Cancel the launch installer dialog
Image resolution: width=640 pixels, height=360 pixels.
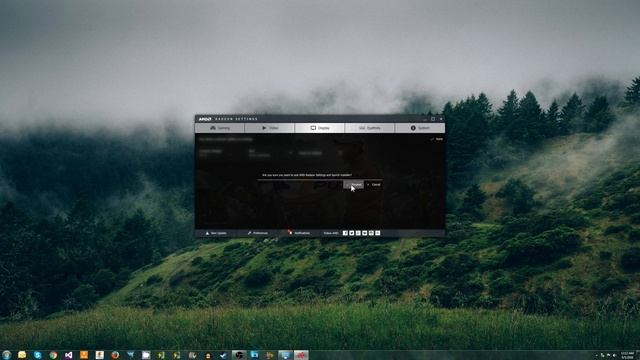tap(374, 184)
